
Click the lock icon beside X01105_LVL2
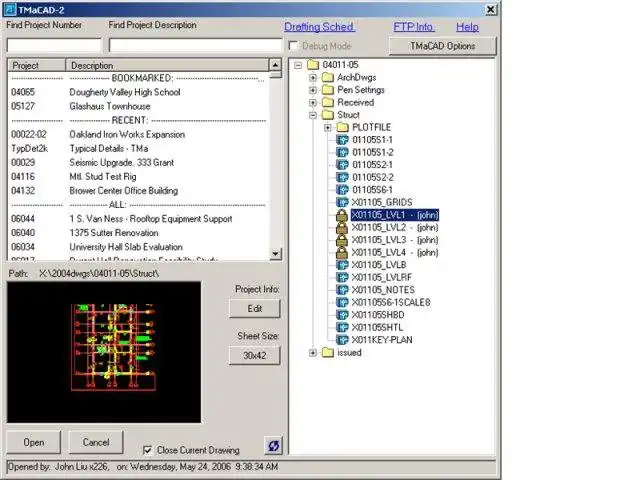click(x=342, y=227)
